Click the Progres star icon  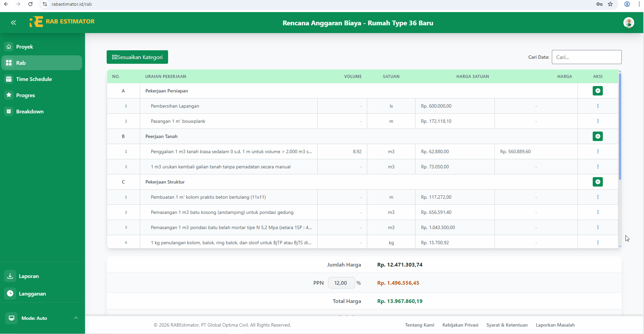tap(9, 95)
